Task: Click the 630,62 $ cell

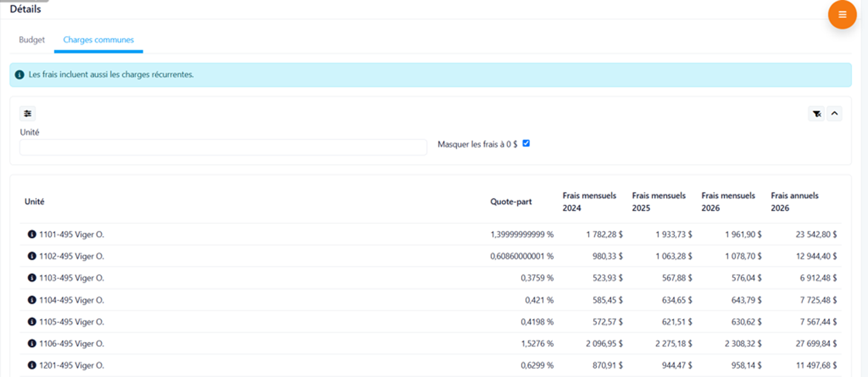Action: tap(747, 322)
